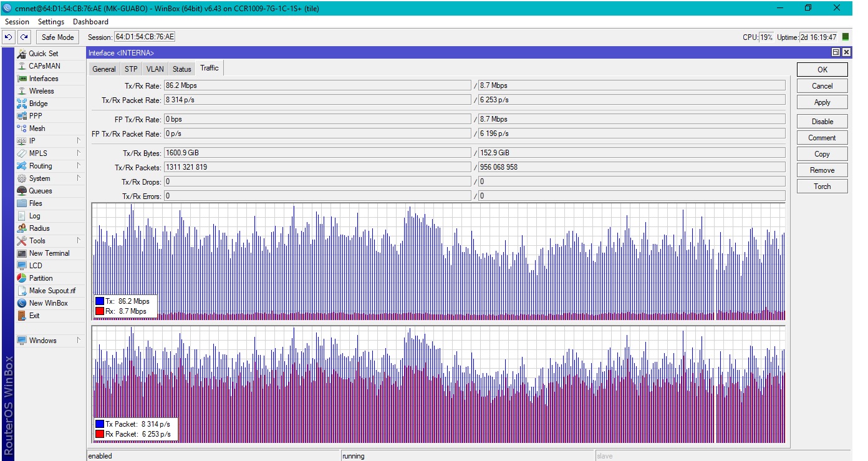Click the redo arrow icon in toolbar
Screen dimensions: 868x461
pyautogui.click(x=24, y=37)
